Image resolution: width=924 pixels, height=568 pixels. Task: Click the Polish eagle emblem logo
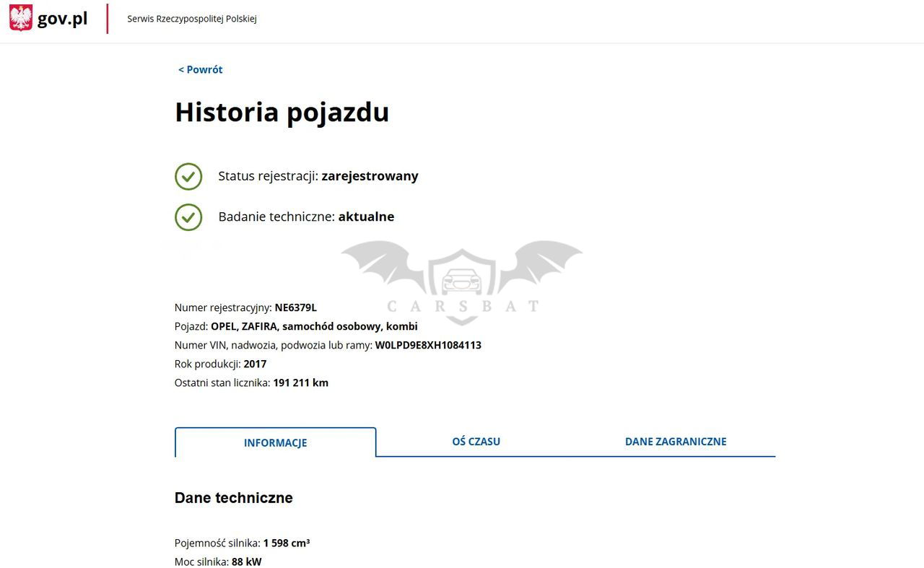tap(21, 18)
